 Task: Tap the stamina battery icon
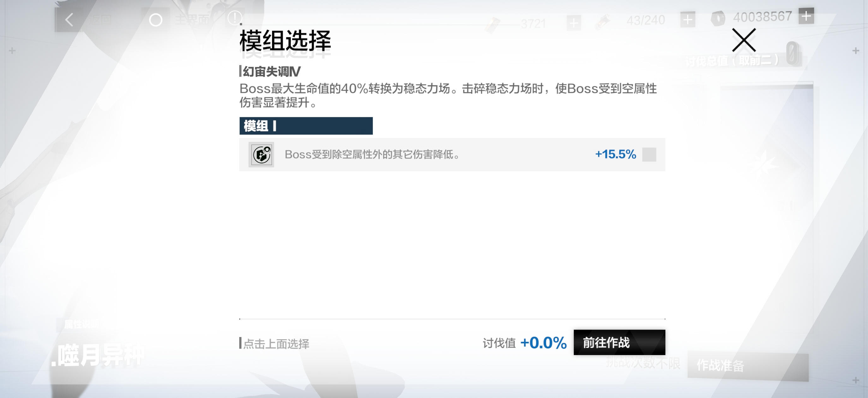click(x=603, y=21)
